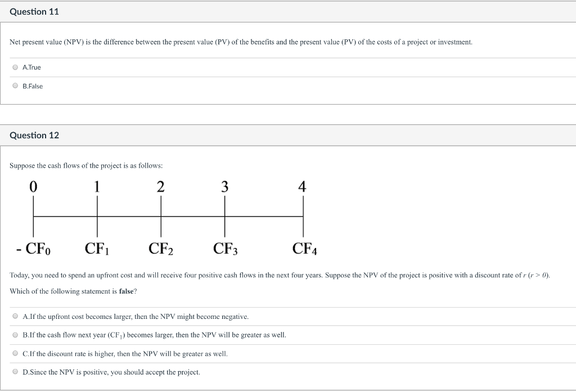
Task: Click the number 0 on the timeline
Action: coord(34,187)
